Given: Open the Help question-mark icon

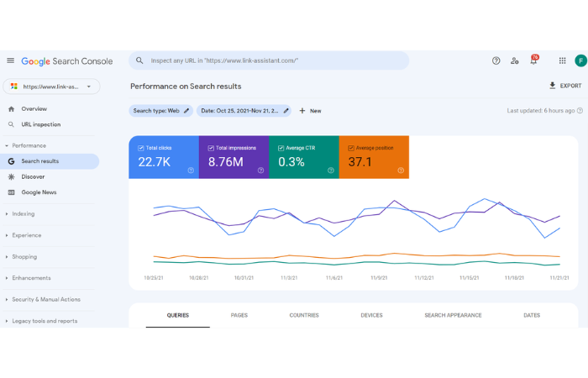Looking at the screenshot, I should point(496,60).
